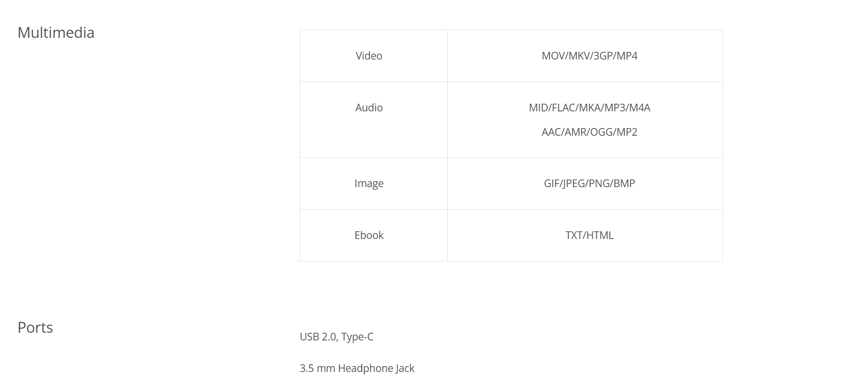Click the Multimedia section heading

(x=56, y=33)
